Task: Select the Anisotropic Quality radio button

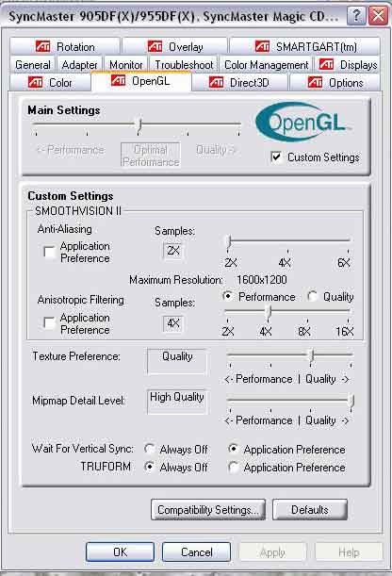Action: point(312,296)
